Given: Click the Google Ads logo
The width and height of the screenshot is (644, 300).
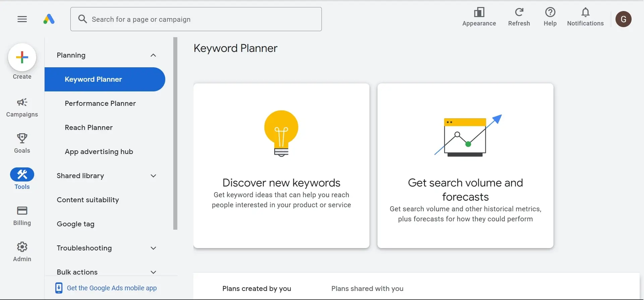Looking at the screenshot, I should (49, 19).
